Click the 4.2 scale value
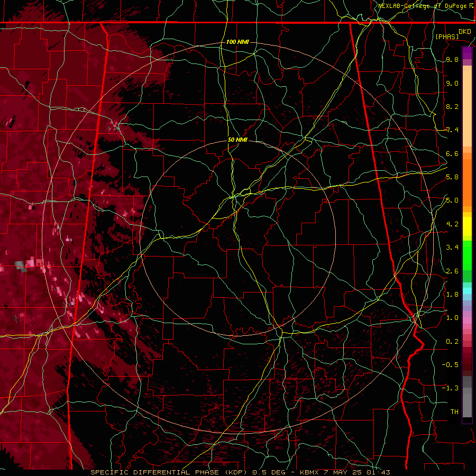Viewport: 476px width, 476px height. click(x=452, y=224)
